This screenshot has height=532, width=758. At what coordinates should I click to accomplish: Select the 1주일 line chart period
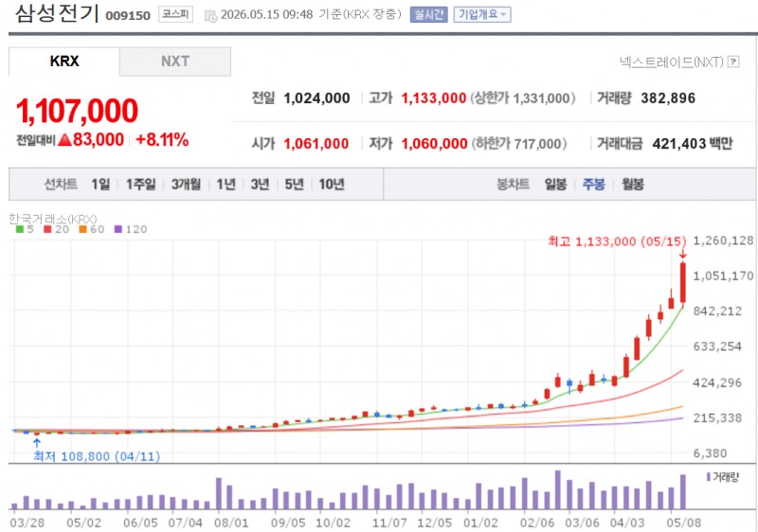pyautogui.click(x=140, y=184)
